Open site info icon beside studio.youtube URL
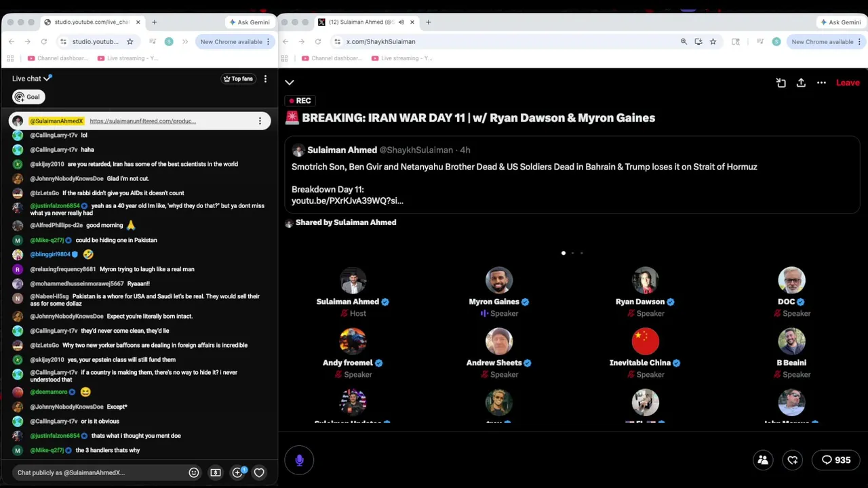Image resolution: width=868 pixels, height=488 pixels. [x=63, y=41]
